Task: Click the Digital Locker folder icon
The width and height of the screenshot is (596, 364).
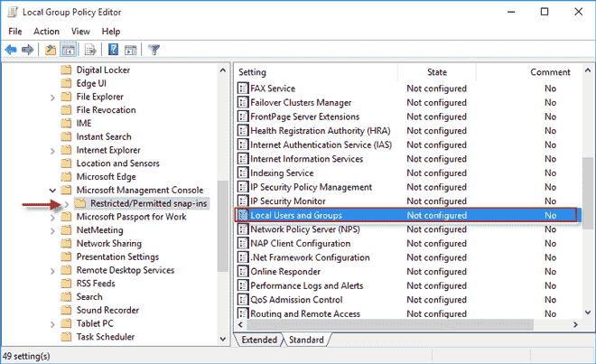Action: [x=66, y=70]
